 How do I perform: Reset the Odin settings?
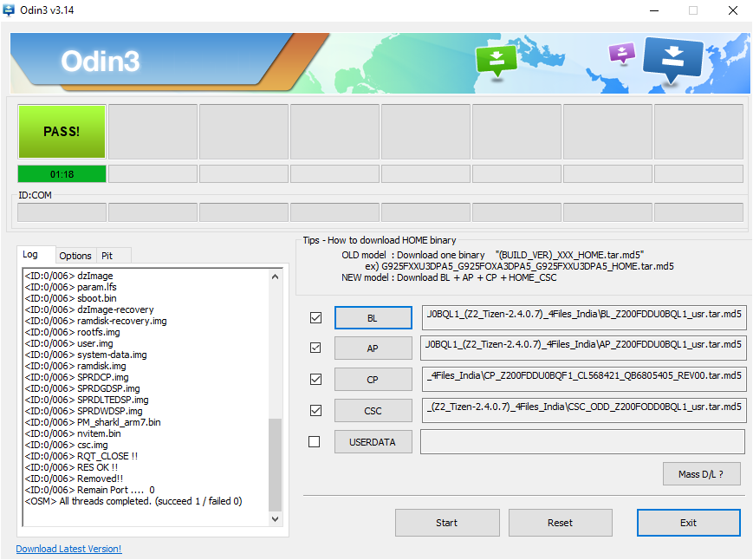point(560,523)
